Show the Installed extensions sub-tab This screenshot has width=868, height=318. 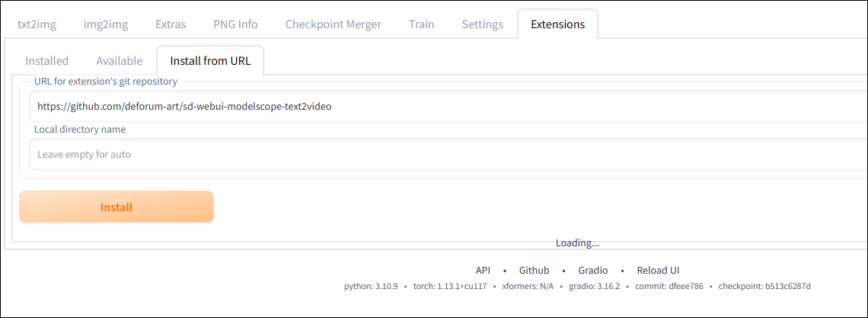(47, 61)
